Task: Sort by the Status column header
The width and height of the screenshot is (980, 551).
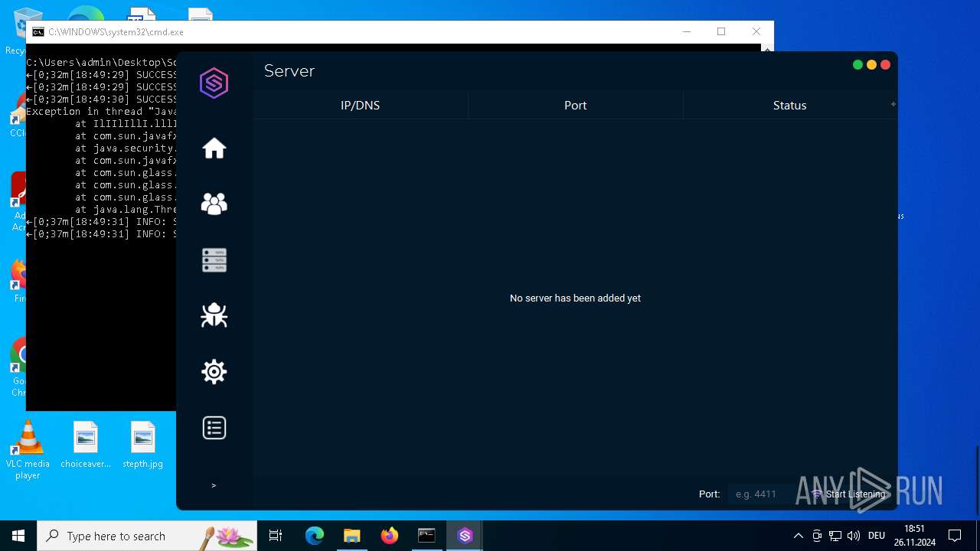Action: tap(789, 106)
